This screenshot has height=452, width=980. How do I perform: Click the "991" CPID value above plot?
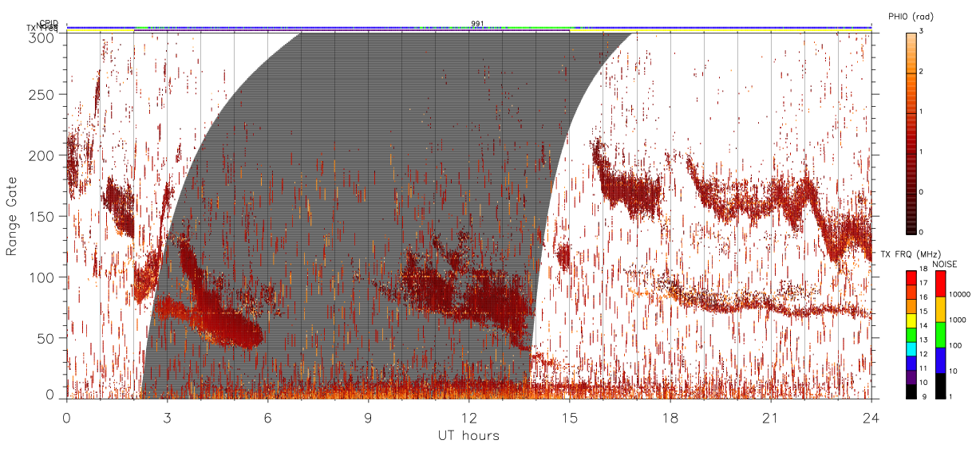(477, 24)
